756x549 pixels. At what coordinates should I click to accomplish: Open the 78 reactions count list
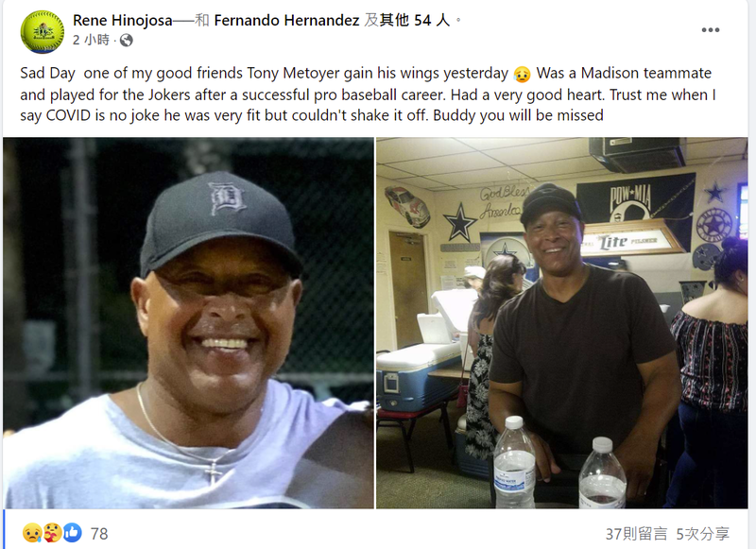coord(99,534)
